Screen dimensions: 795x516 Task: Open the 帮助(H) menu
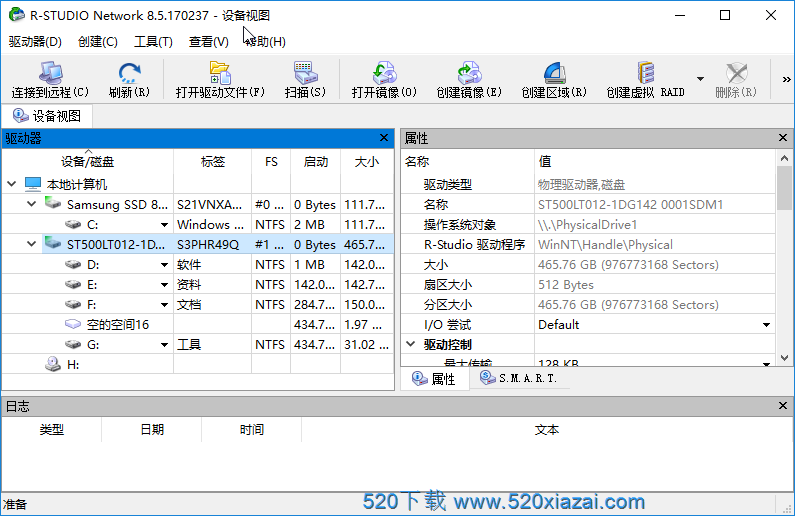click(x=265, y=42)
